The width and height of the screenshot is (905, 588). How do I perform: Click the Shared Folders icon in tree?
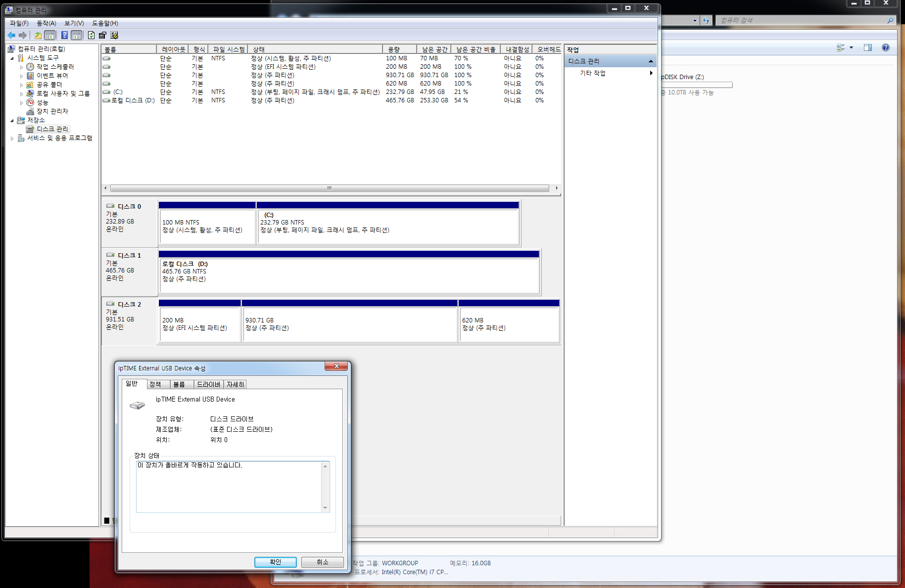30,85
